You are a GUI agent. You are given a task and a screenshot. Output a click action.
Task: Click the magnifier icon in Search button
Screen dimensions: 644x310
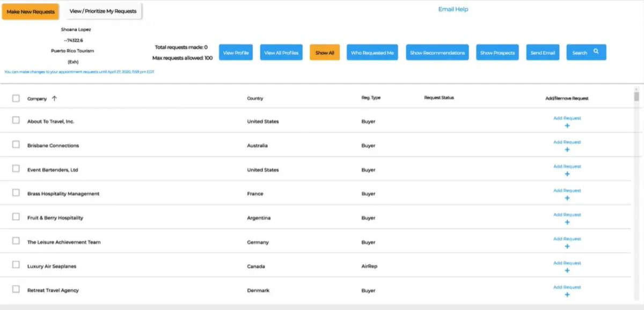(x=596, y=52)
